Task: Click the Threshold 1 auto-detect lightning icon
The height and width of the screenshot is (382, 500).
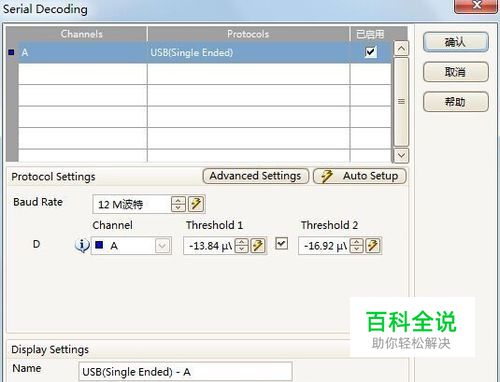Action: (x=258, y=246)
